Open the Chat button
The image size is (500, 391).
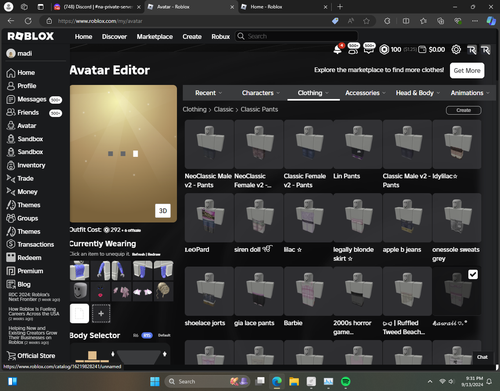482,357
